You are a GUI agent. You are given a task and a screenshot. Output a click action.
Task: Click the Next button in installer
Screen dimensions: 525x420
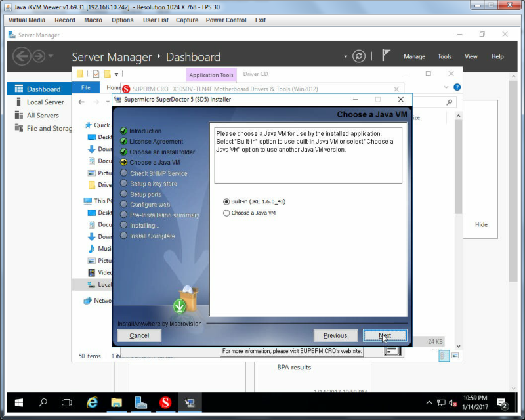click(x=385, y=335)
